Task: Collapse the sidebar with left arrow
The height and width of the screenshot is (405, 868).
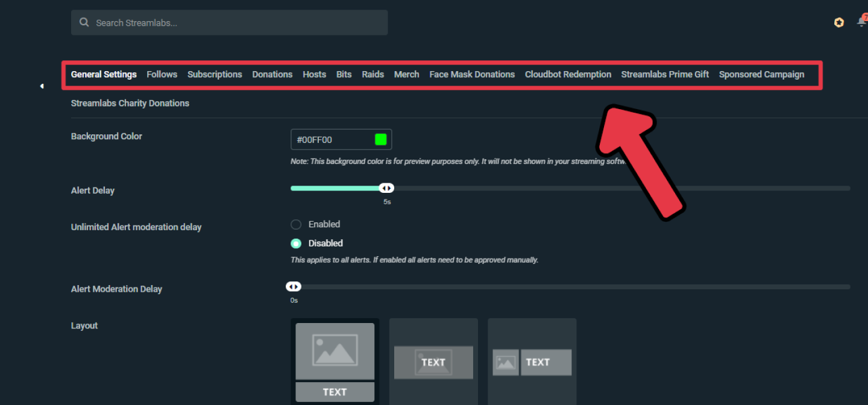Action: (x=42, y=86)
